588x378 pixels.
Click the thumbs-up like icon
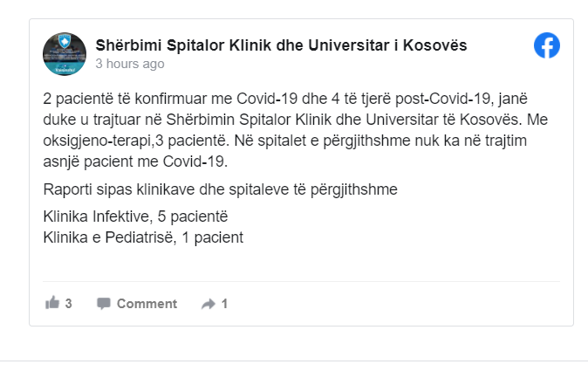click(x=52, y=304)
